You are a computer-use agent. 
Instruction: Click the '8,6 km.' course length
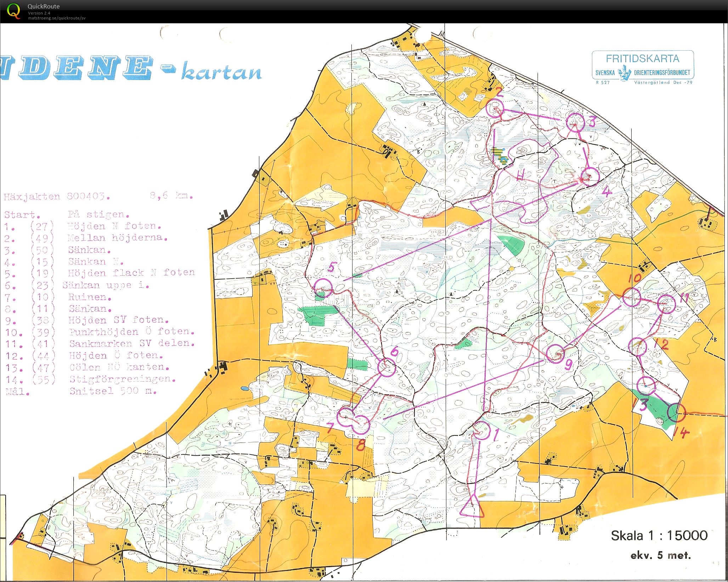tap(171, 195)
